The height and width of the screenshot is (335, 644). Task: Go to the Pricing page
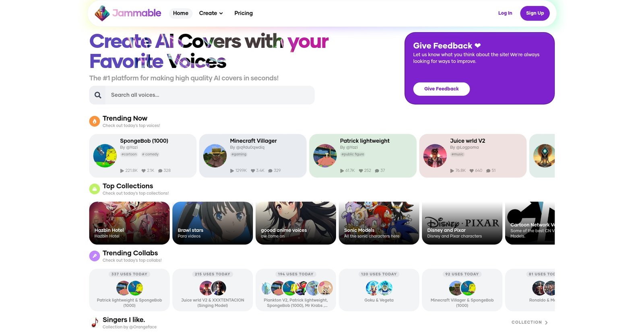(244, 13)
